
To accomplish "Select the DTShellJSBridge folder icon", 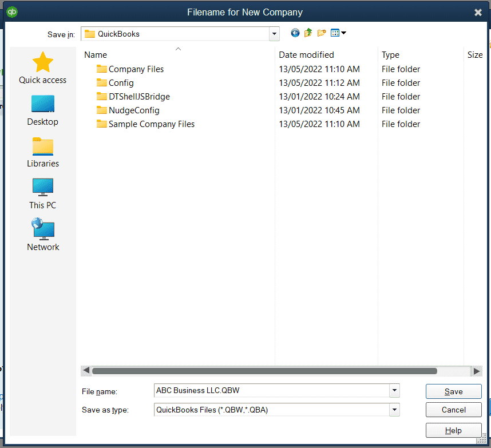I will [101, 96].
